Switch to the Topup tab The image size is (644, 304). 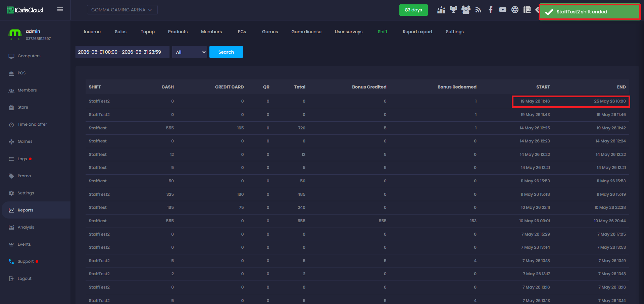(x=148, y=32)
